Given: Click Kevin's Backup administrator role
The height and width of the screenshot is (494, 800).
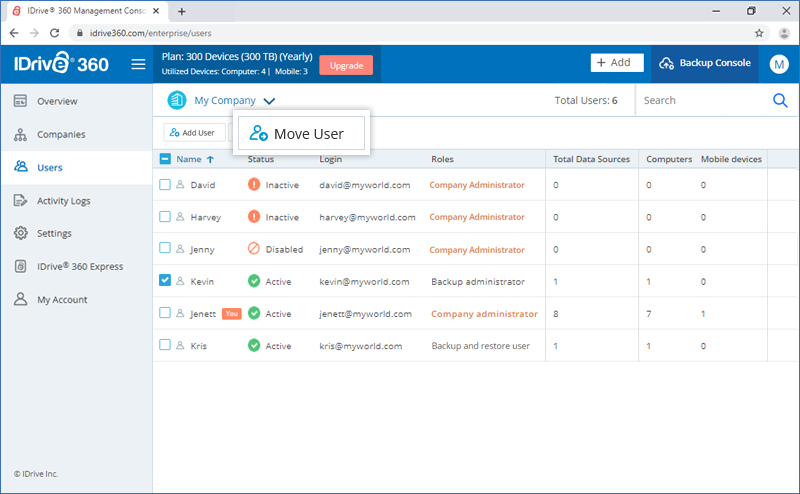Looking at the screenshot, I should [x=478, y=282].
